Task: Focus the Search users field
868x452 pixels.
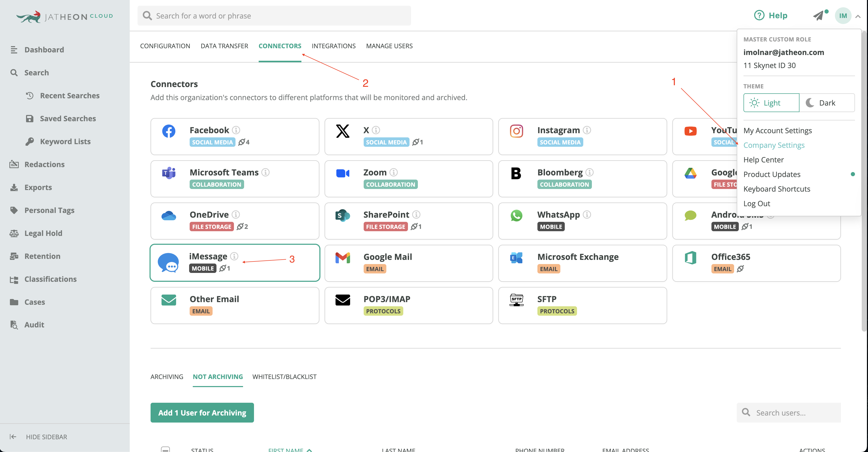Action: pyautogui.click(x=789, y=413)
